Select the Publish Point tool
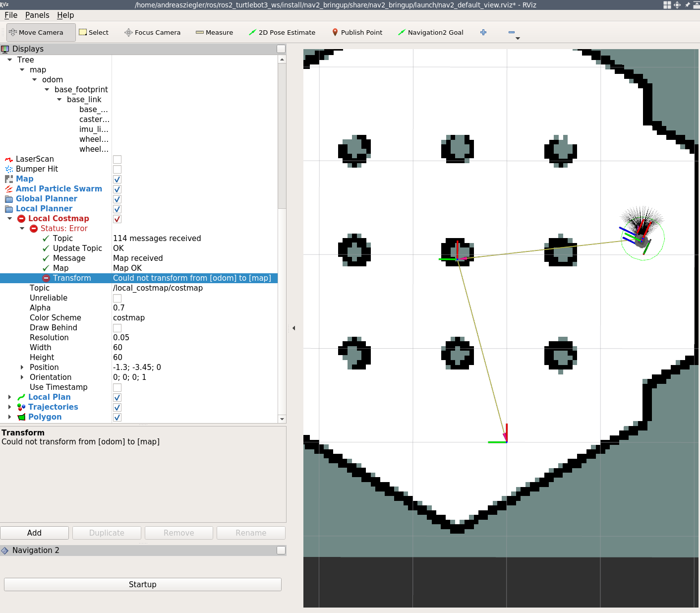Screen dimensions: 700x613 (357, 32)
